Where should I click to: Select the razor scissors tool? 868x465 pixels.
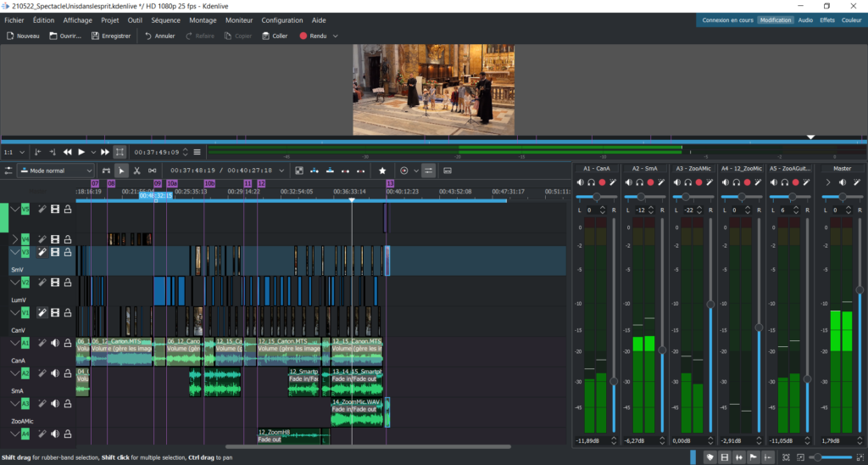coord(136,171)
